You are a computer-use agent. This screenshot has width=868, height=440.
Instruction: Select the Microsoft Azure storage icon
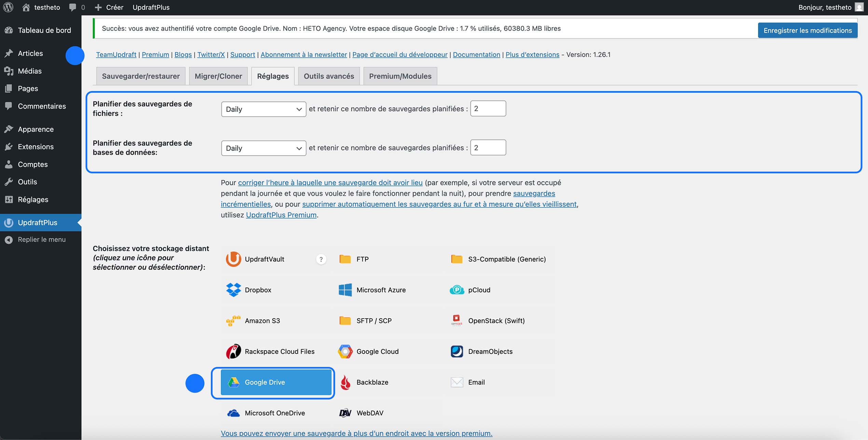(345, 290)
